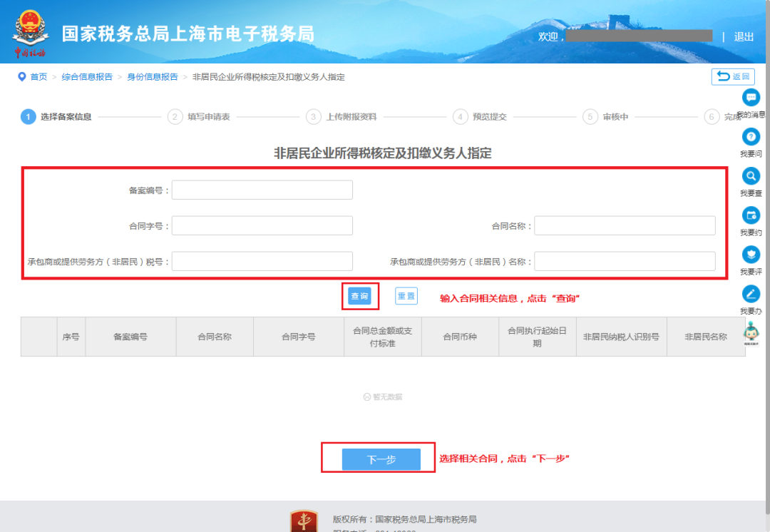770x532 pixels.
Task: Focus the 合同字号 input field
Action: click(262, 226)
